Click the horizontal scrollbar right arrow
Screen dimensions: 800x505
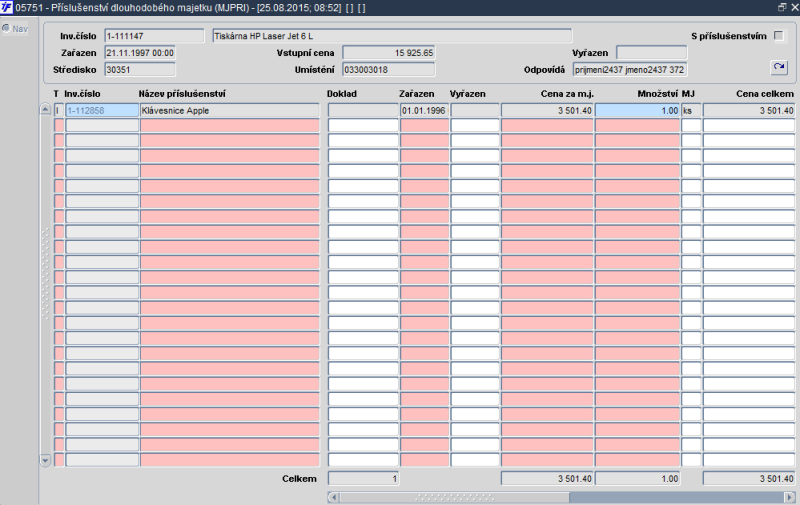point(790,496)
